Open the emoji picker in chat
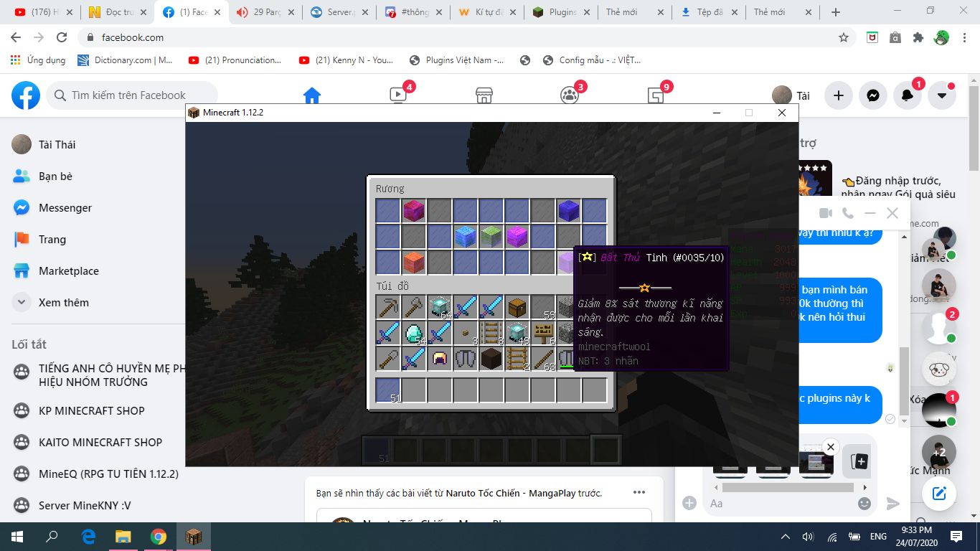 tap(864, 503)
